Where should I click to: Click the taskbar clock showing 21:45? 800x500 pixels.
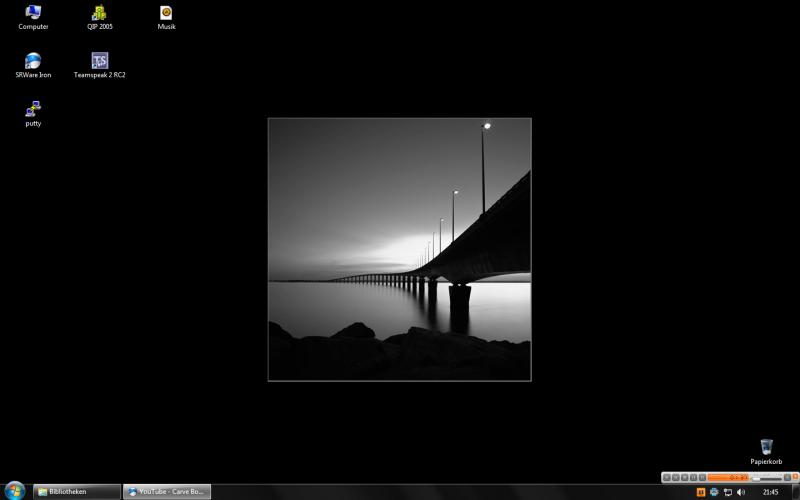[770, 492]
